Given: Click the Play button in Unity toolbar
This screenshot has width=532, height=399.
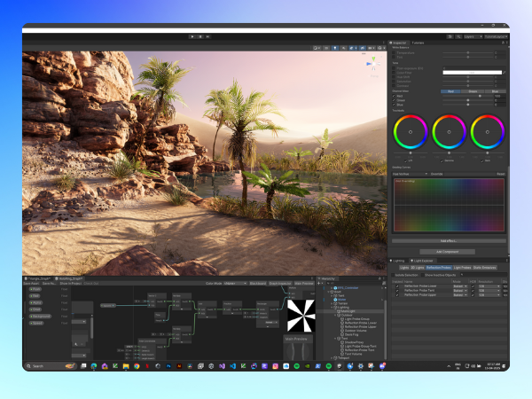Looking at the screenshot, I should point(192,36).
